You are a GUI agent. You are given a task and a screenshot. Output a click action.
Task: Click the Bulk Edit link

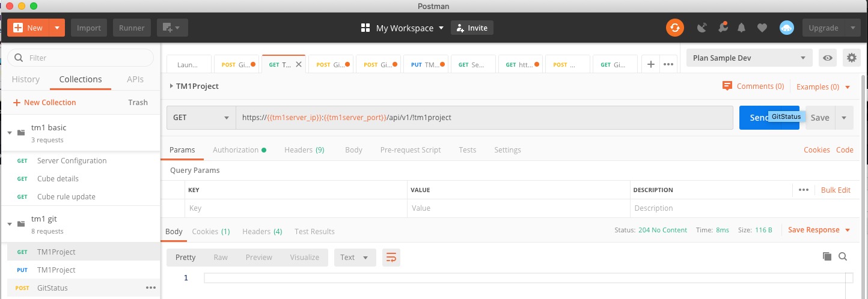point(836,190)
